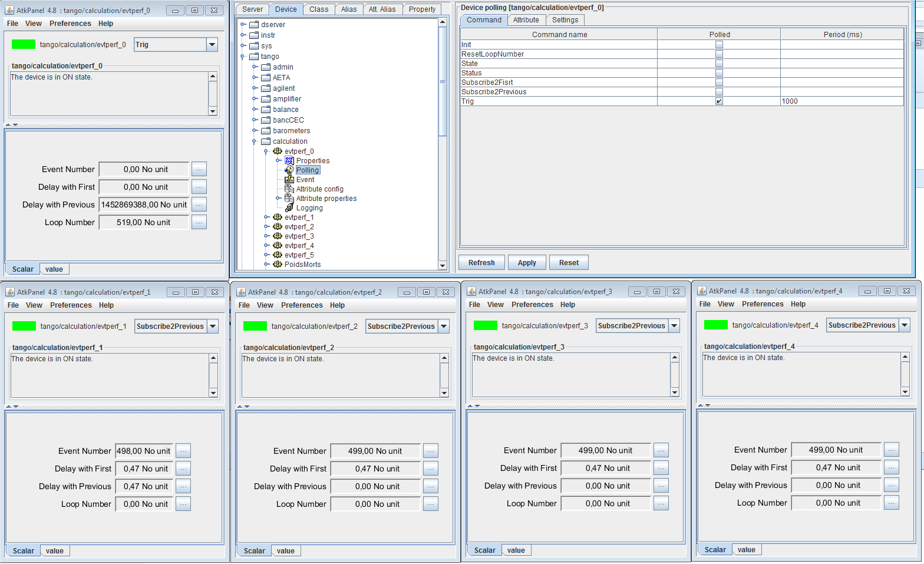
Task: Click the green state indicator in evtperf_4 window
Action: (x=716, y=325)
